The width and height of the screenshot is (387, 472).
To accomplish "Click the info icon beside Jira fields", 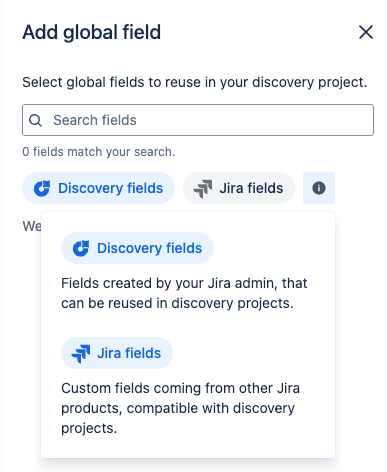I will (x=319, y=188).
